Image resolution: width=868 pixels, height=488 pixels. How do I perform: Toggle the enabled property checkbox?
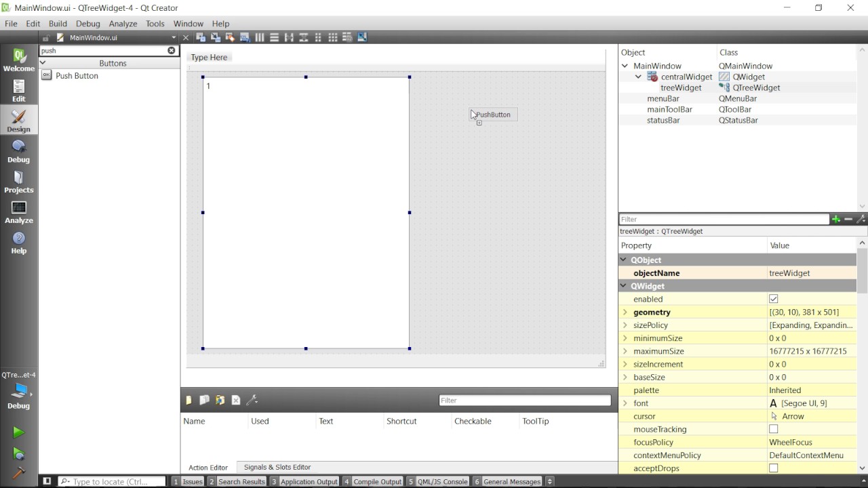774,299
